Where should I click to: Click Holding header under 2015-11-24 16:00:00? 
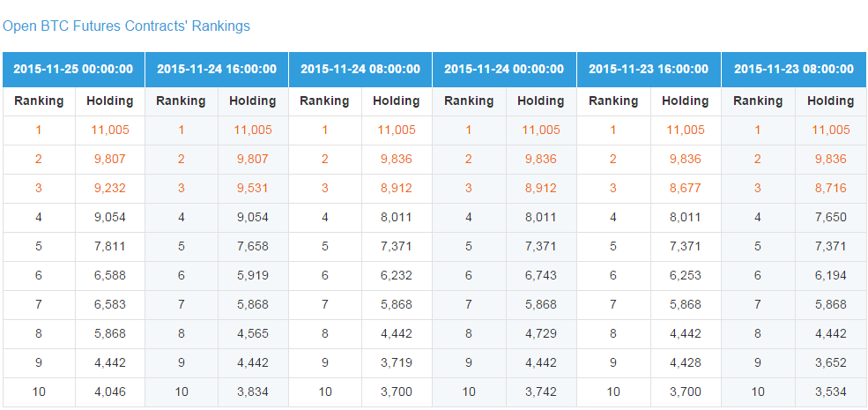pyautogui.click(x=252, y=101)
